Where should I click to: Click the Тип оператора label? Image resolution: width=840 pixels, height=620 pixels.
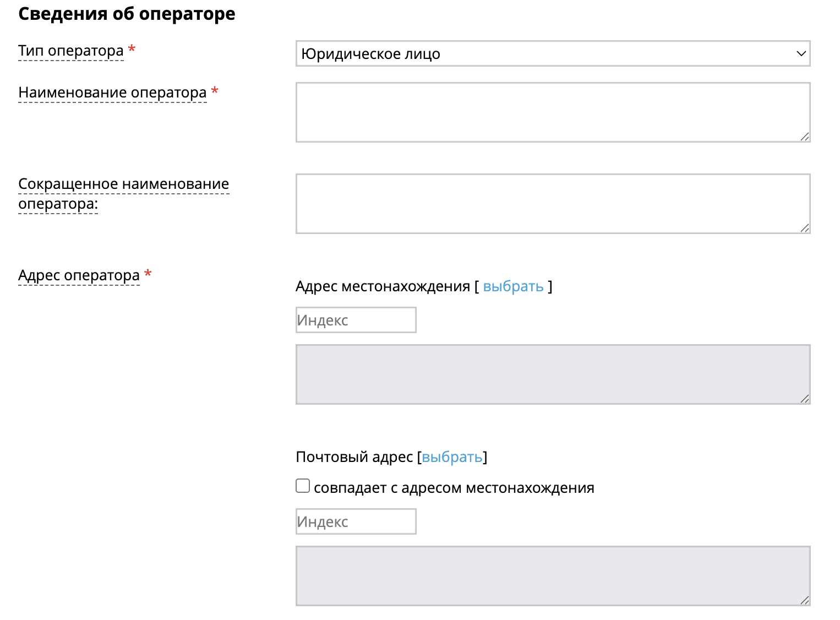click(x=71, y=51)
